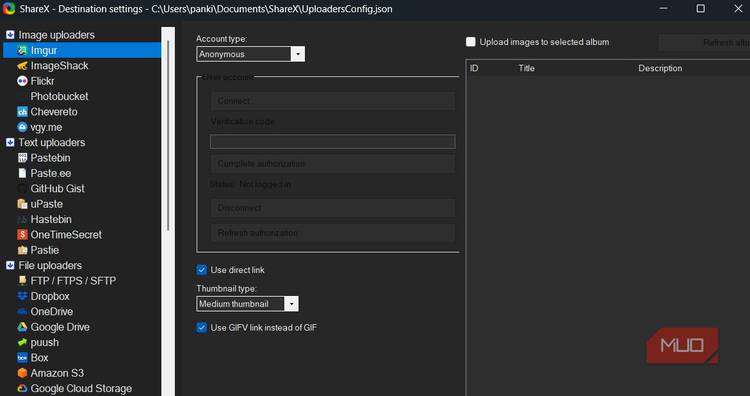The image size is (750, 396).
Task: Click the Refresh album list button
Action: tap(704, 43)
